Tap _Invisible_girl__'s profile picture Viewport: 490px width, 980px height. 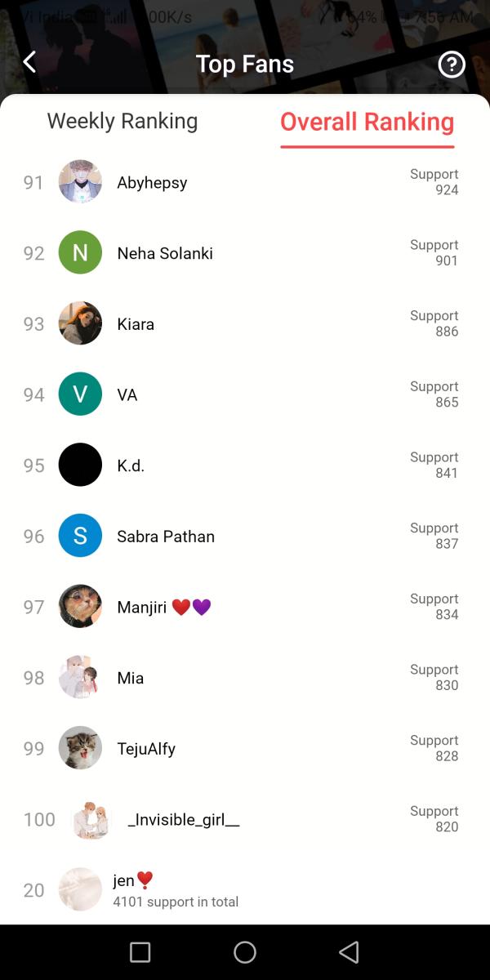pyautogui.click(x=91, y=819)
